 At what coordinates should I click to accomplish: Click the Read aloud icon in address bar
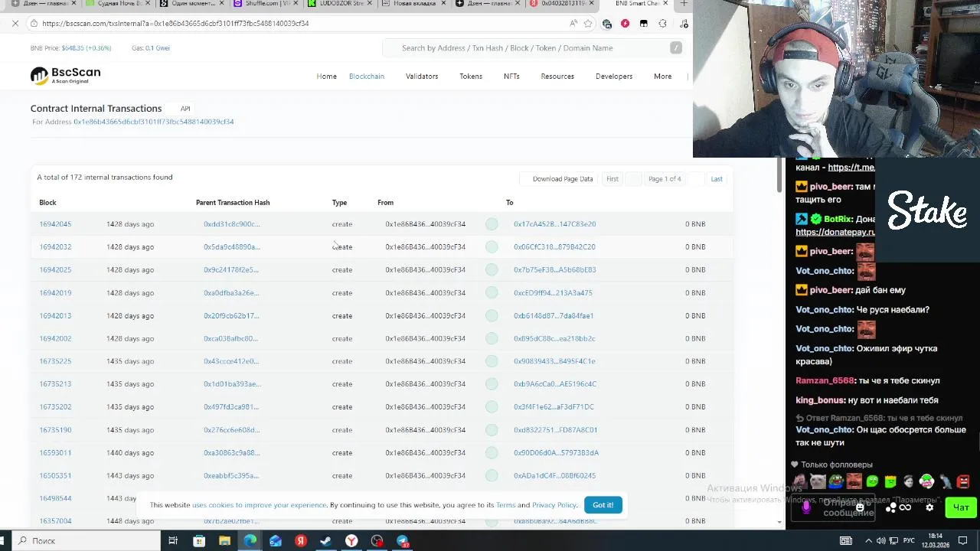573,24
